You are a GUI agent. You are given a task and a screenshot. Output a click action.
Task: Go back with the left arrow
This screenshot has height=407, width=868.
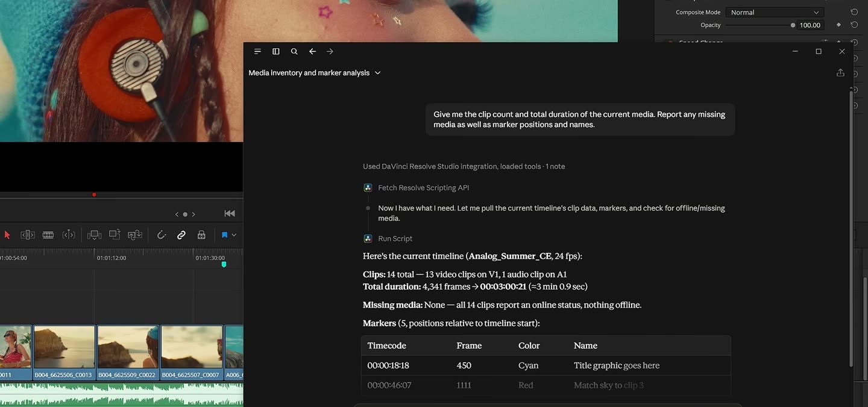coord(312,52)
